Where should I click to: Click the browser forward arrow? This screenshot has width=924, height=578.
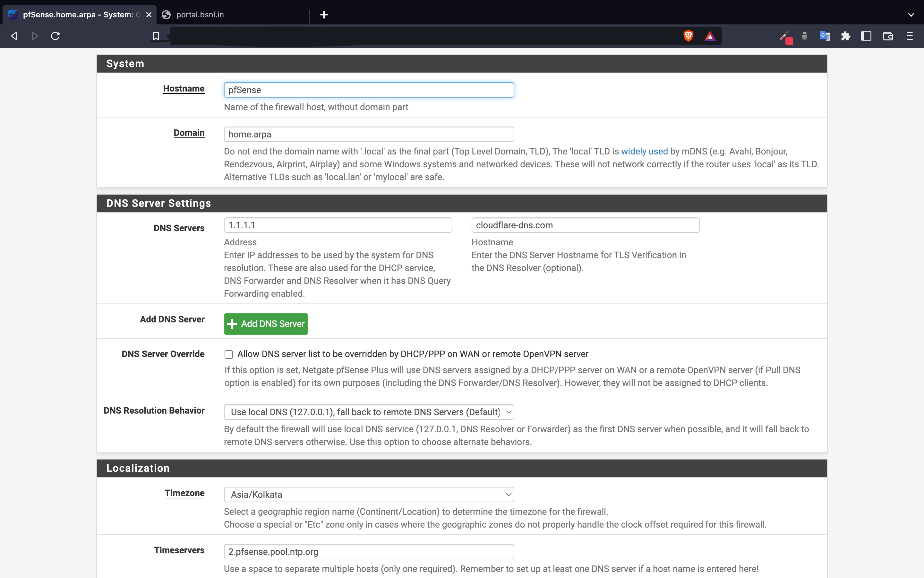coord(35,36)
